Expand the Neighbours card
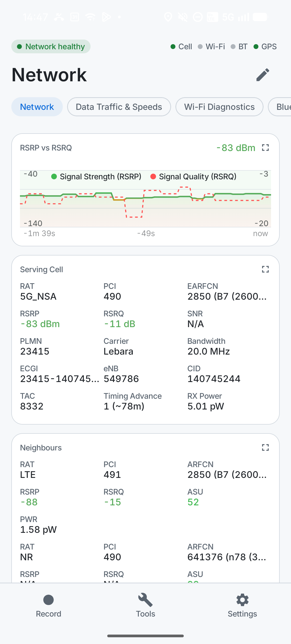 pos(265,447)
